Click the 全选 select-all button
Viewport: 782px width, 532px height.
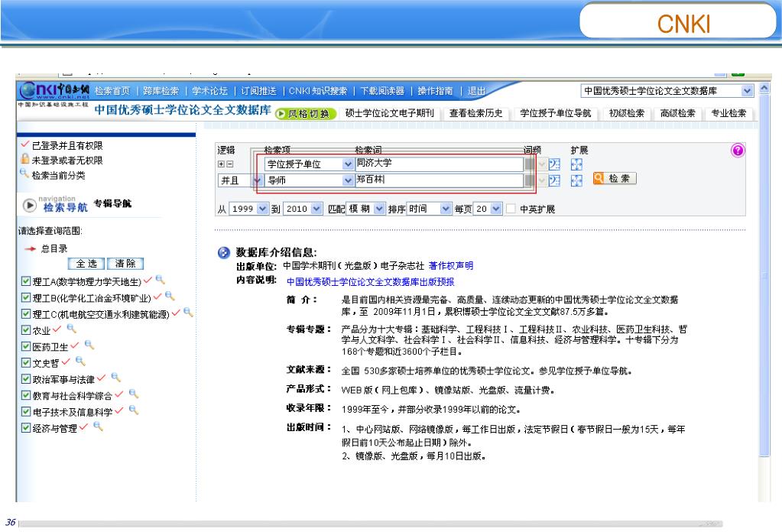point(86,264)
